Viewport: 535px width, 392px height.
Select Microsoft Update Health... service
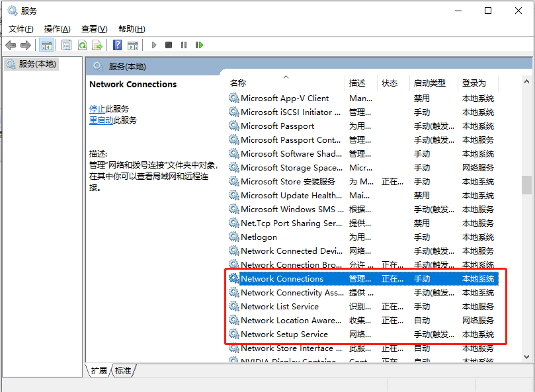pyautogui.click(x=363, y=196)
